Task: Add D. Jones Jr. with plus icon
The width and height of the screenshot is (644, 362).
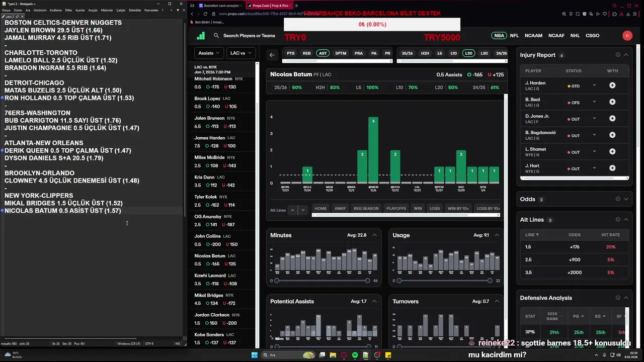Action: tap(612, 119)
